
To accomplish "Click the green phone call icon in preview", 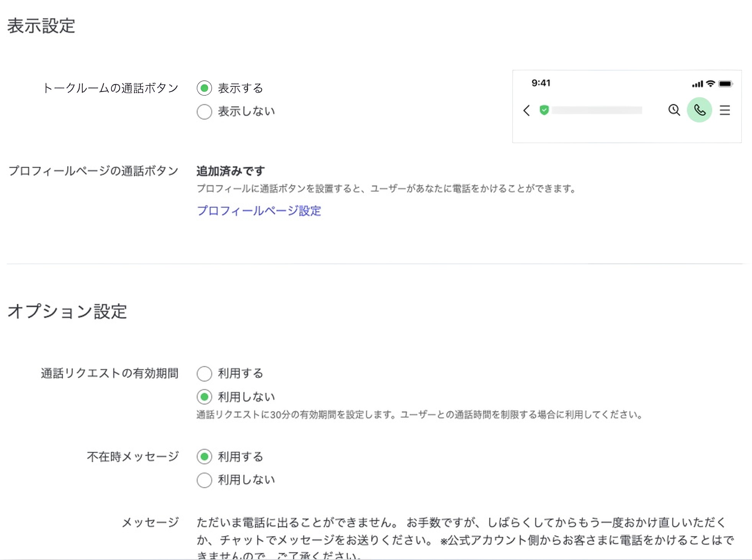I will [x=699, y=110].
